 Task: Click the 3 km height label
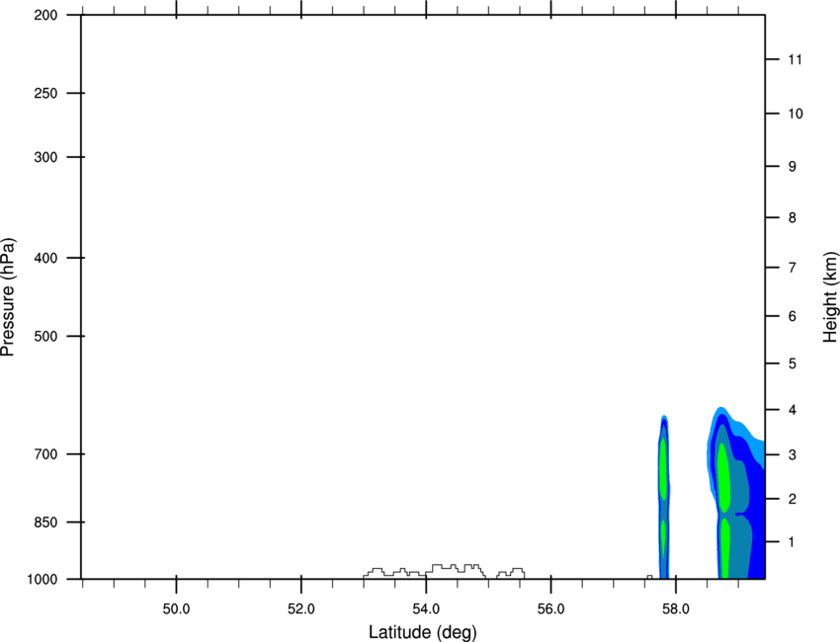pyautogui.click(x=793, y=454)
